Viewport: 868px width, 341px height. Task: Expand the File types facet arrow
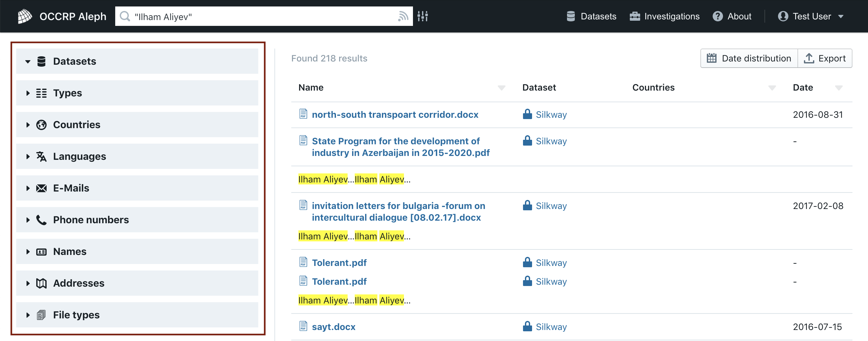pyautogui.click(x=28, y=315)
